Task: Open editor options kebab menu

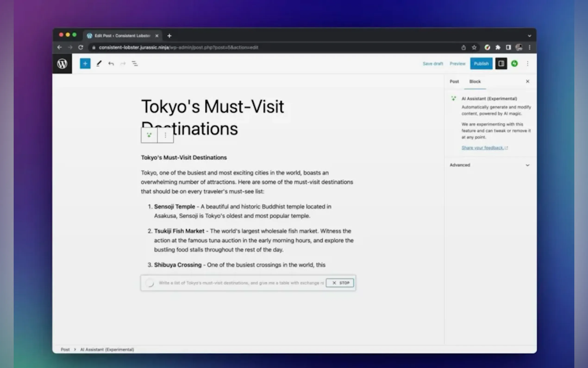Action: [528, 63]
